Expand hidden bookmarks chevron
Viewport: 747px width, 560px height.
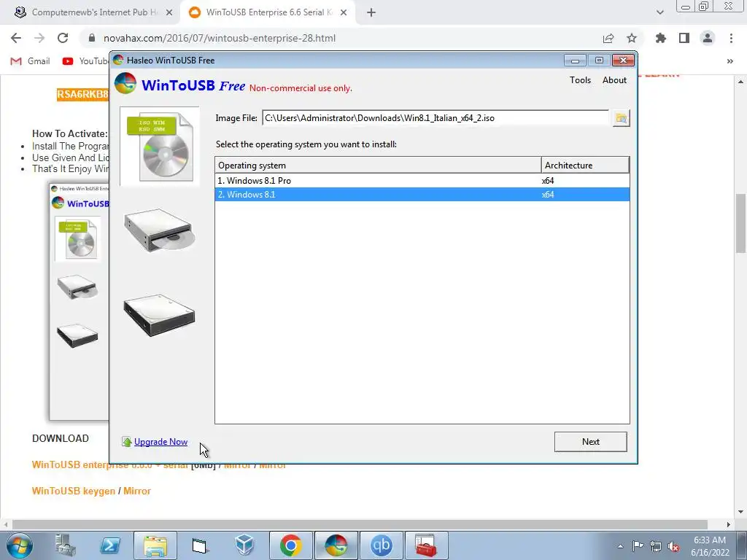pos(729,61)
